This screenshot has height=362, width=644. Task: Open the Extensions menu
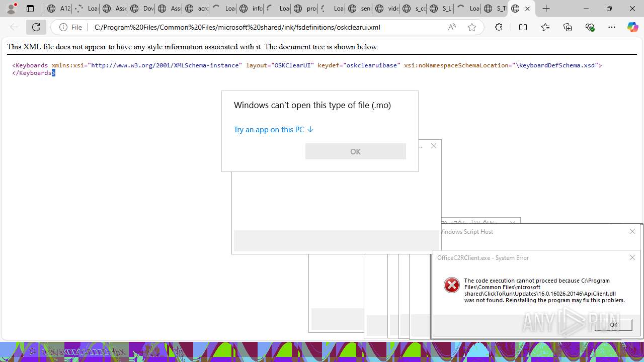[499, 27]
